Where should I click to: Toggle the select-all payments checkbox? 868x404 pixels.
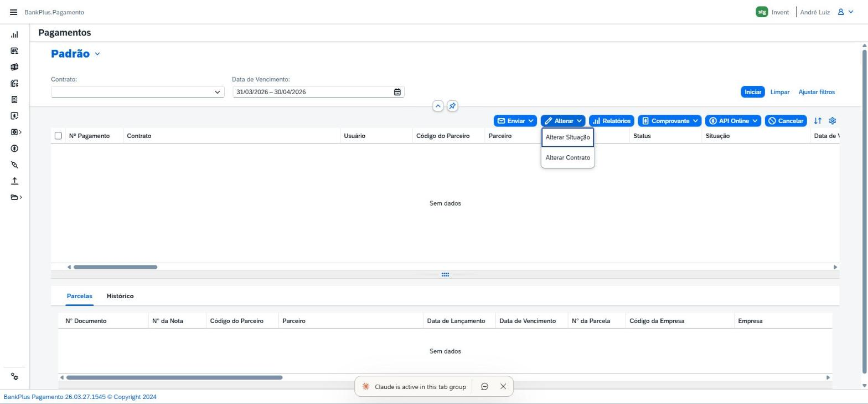58,136
